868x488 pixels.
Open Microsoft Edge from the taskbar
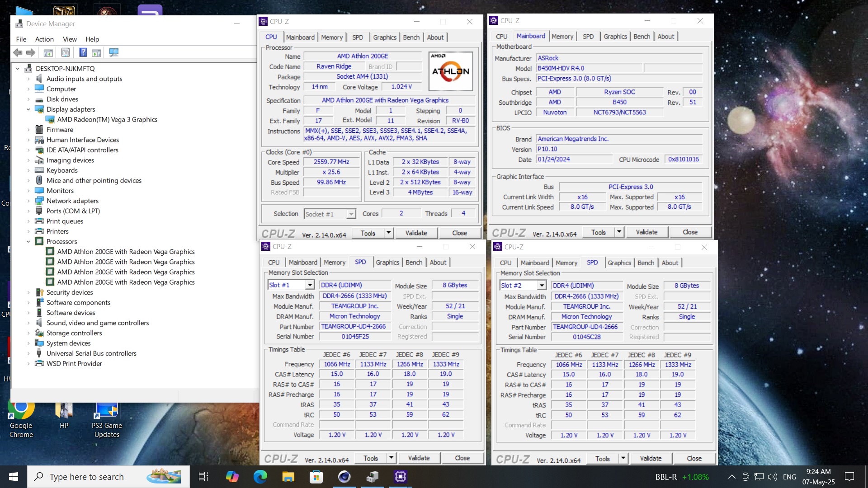260,477
